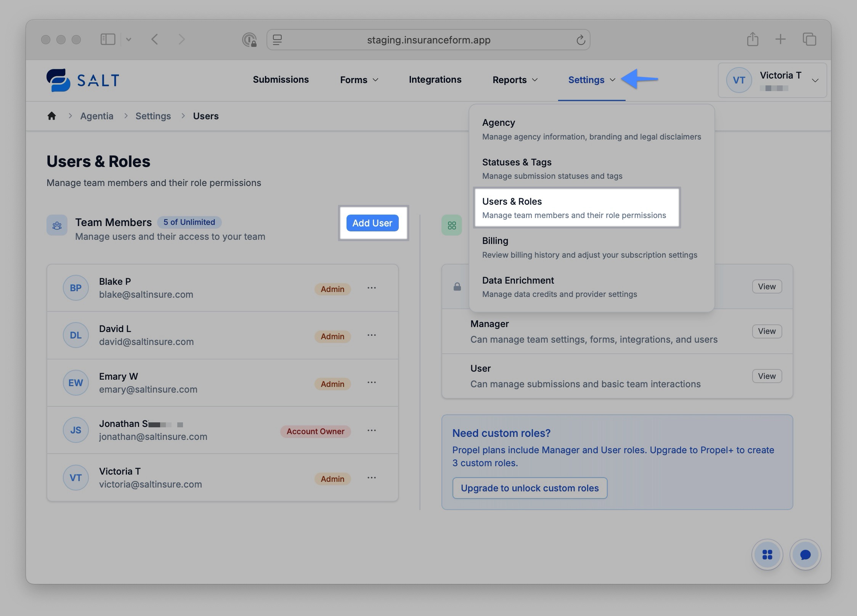857x616 pixels.
Task: Click the browser share icon
Action: (752, 40)
